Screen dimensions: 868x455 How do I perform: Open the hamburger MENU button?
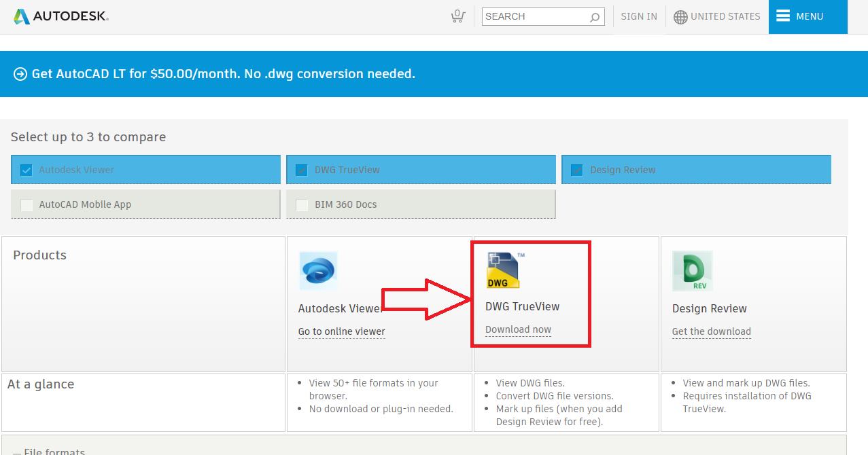[x=808, y=16]
